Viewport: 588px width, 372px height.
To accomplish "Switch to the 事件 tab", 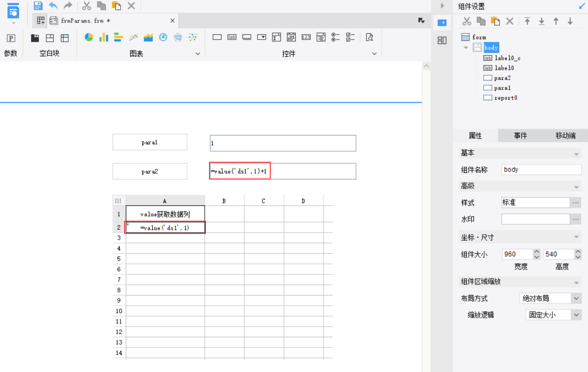I will click(x=520, y=136).
